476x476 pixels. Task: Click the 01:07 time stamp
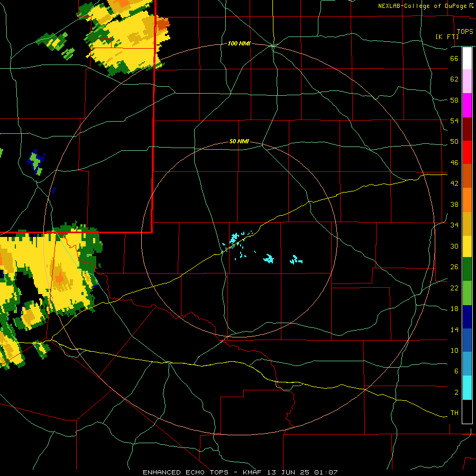(x=326, y=472)
